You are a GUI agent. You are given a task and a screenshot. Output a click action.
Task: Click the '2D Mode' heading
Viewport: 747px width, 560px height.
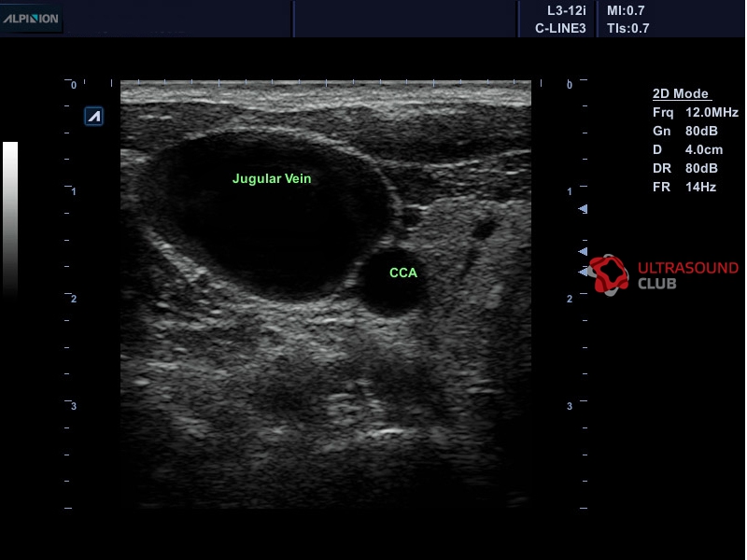[x=681, y=94]
